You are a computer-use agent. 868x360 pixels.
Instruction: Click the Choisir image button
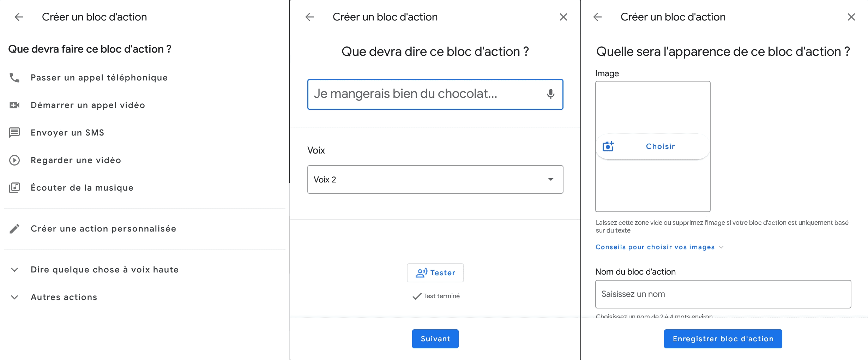(660, 146)
